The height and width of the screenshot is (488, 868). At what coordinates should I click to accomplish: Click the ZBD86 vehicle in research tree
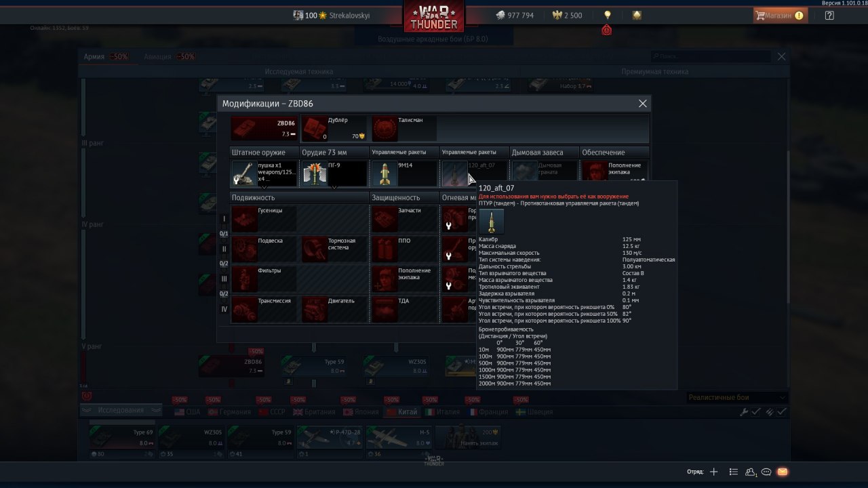[232, 366]
